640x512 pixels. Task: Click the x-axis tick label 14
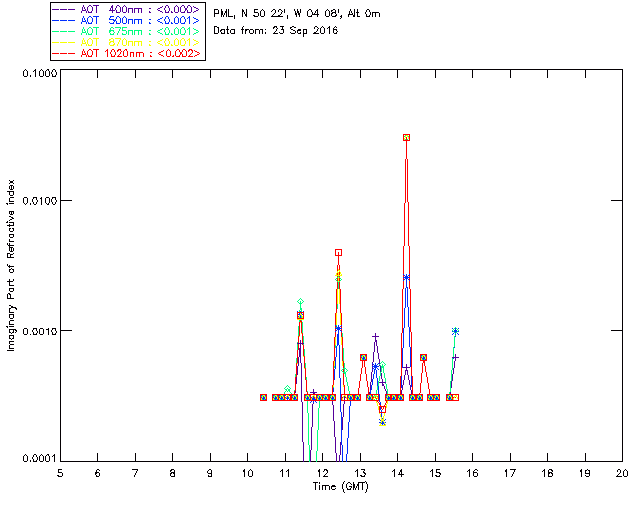(398, 473)
